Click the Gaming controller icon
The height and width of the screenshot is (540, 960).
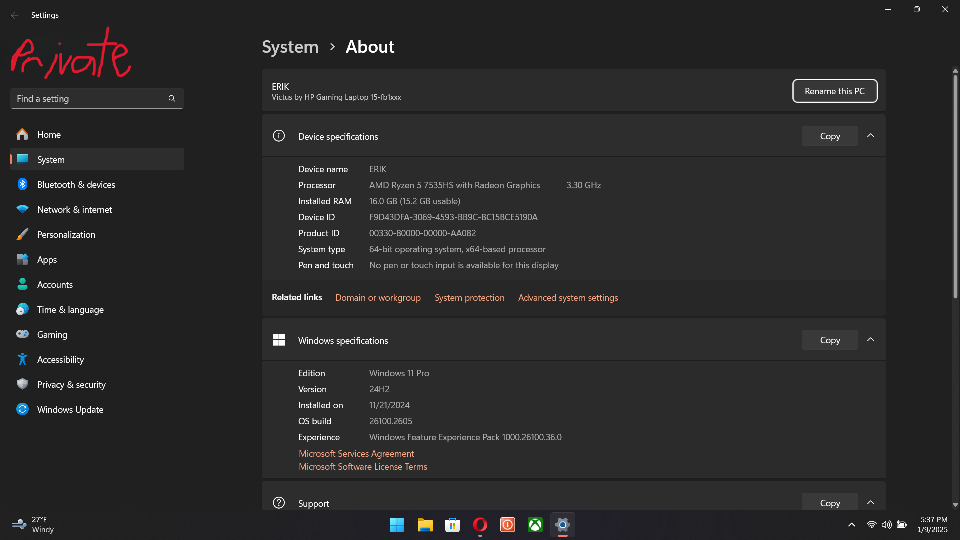23,334
